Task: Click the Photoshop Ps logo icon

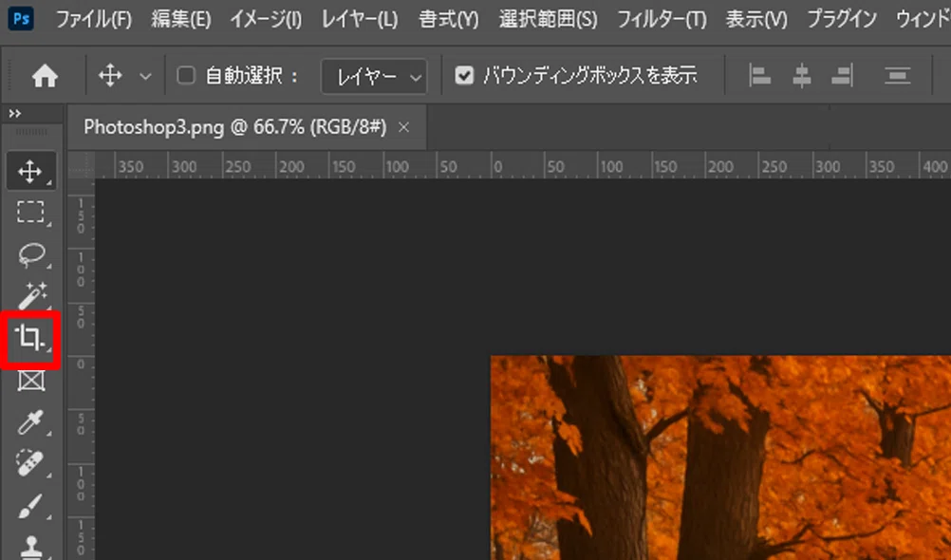Action: [x=21, y=18]
